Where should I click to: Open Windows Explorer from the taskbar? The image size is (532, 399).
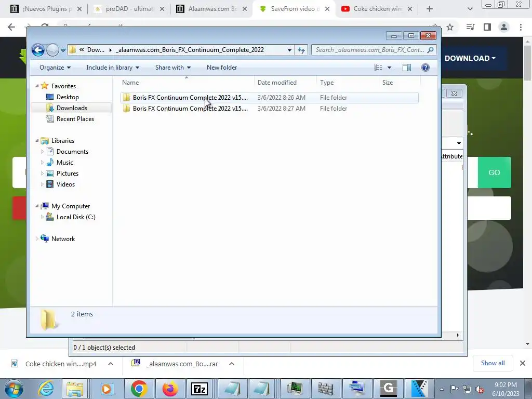tap(75, 389)
